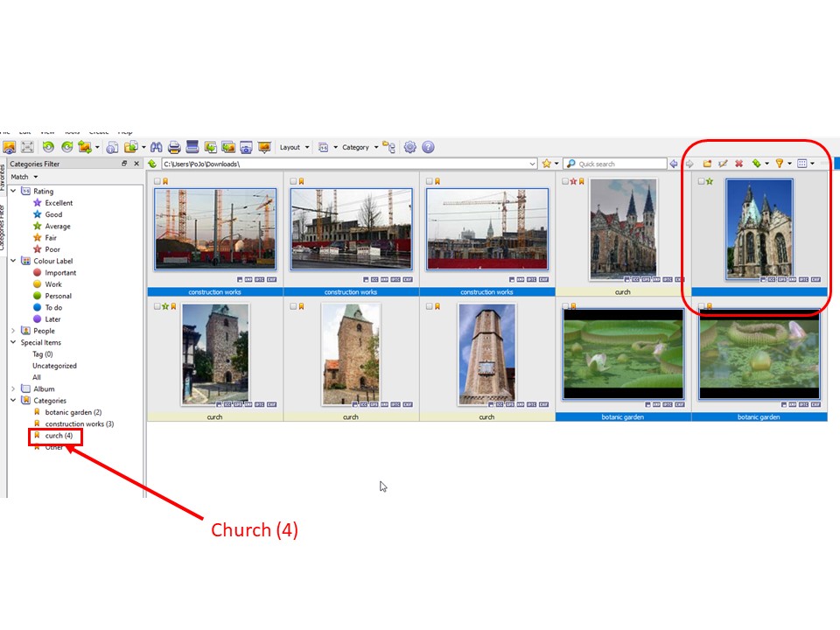Viewport: 840px width, 630px height.
Task: Open settings via the gear icon
Action: (x=410, y=147)
